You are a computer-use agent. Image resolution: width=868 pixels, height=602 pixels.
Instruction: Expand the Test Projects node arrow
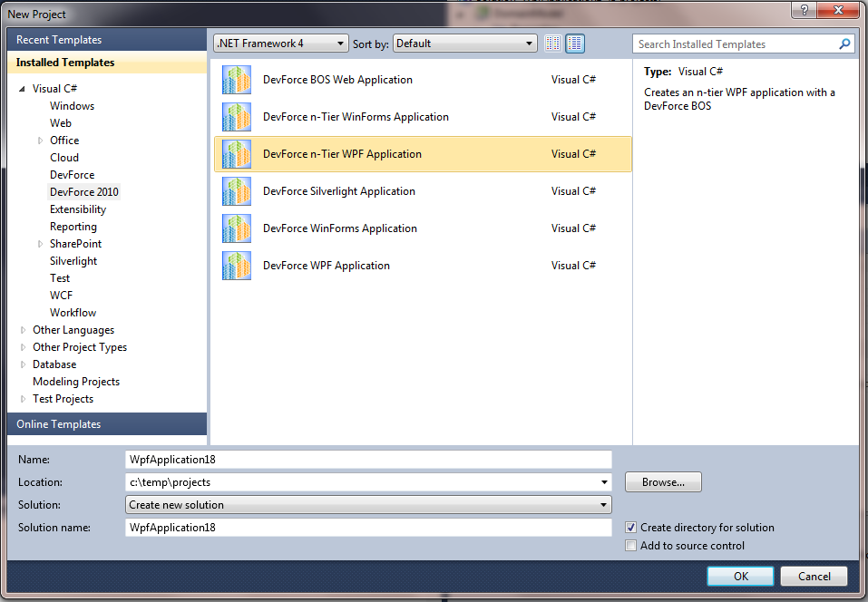(23, 399)
